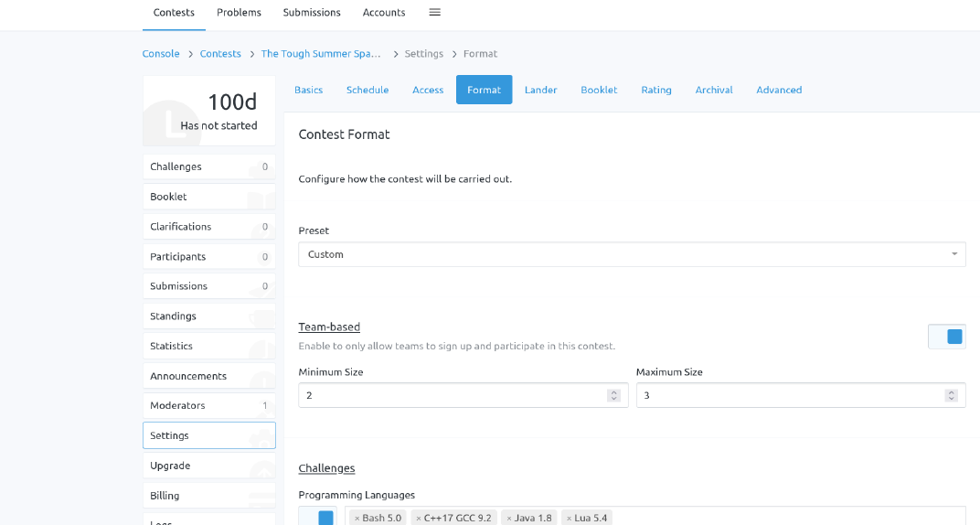Go to the Rating tab
This screenshot has width=980, height=525.
(656, 90)
